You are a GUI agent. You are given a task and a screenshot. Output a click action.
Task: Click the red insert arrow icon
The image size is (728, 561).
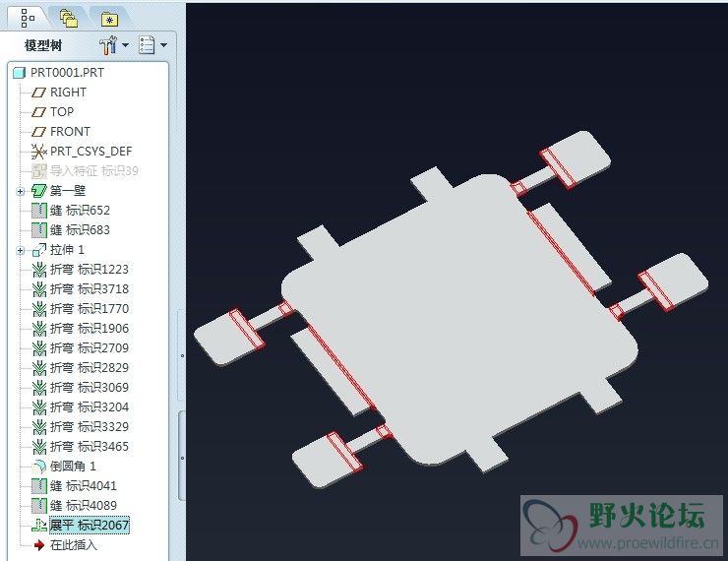tap(39, 545)
